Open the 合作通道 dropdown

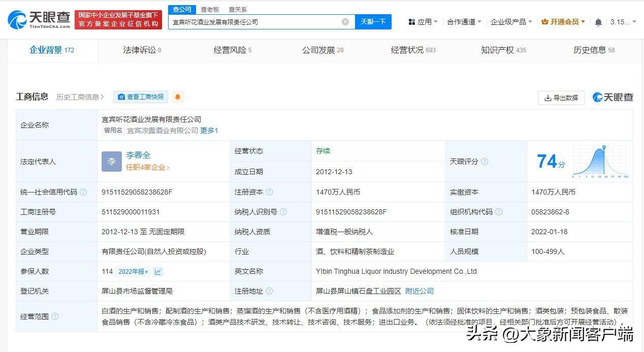(x=463, y=21)
